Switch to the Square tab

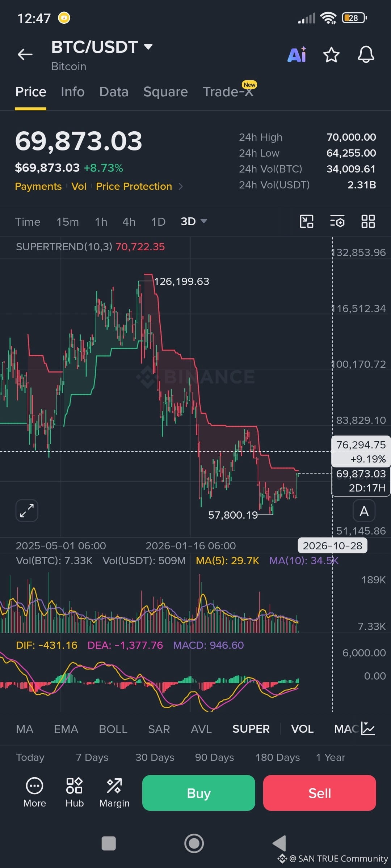coord(165,92)
